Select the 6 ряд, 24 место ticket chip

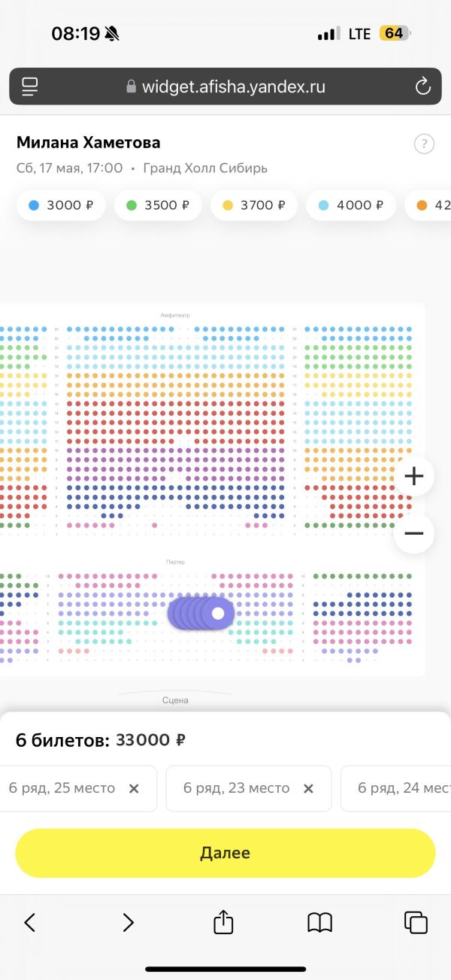[395, 788]
